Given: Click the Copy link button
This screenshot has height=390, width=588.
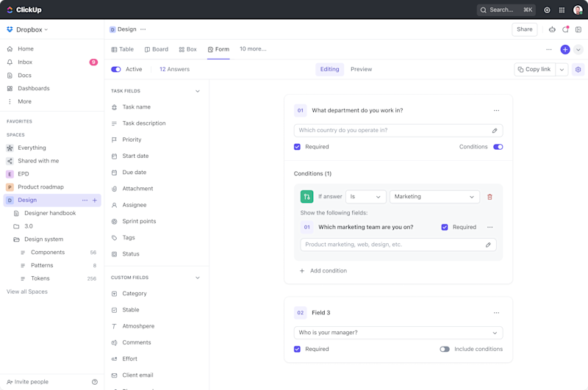Looking at the screenshot, I should [534, 69].
